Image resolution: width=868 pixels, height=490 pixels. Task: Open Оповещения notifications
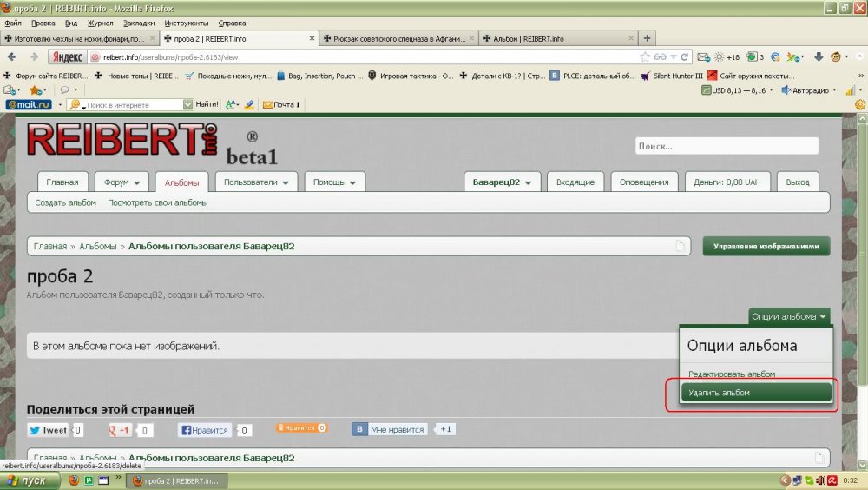pos(644,182)
